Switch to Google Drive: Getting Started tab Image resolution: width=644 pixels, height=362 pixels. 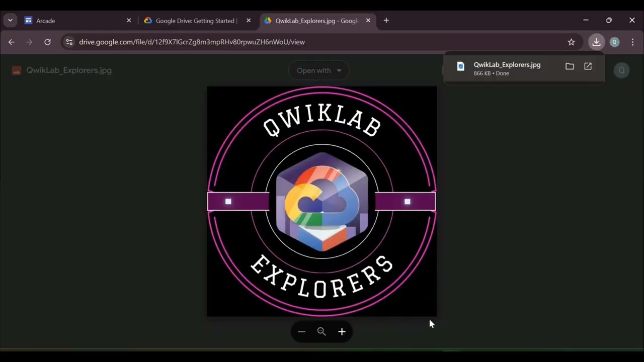coord(196,21)
